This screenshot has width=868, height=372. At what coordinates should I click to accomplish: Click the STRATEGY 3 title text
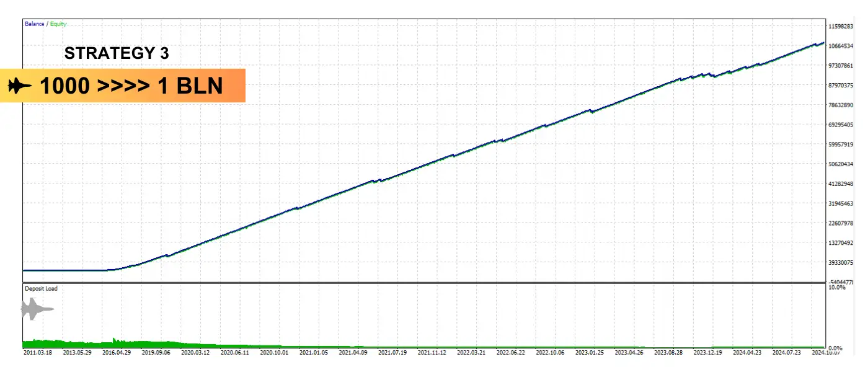(116, 53)
